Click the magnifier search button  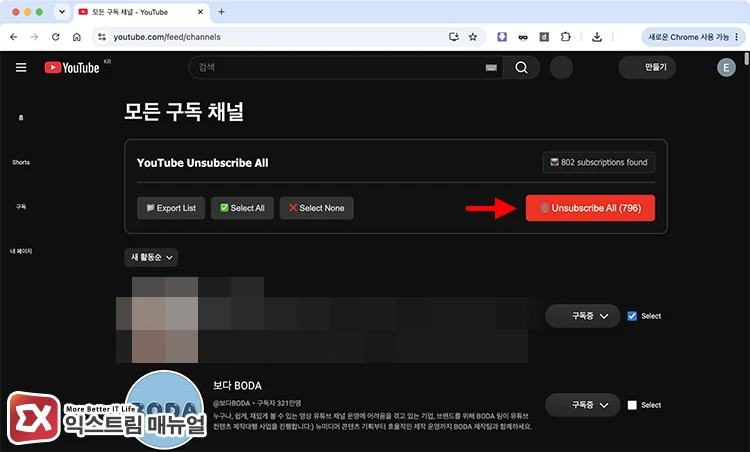pos(521,67)
